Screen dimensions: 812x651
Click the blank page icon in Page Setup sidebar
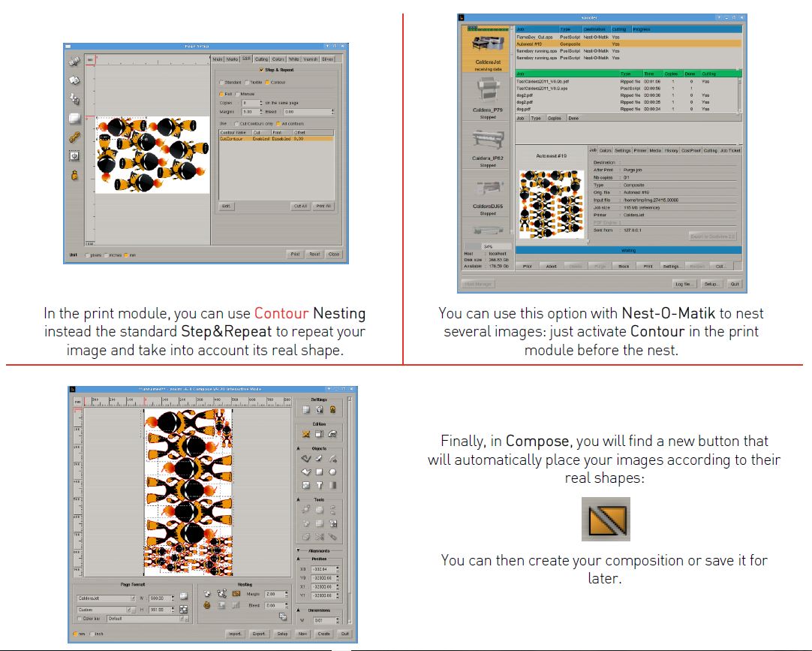(x=74, y=118)
